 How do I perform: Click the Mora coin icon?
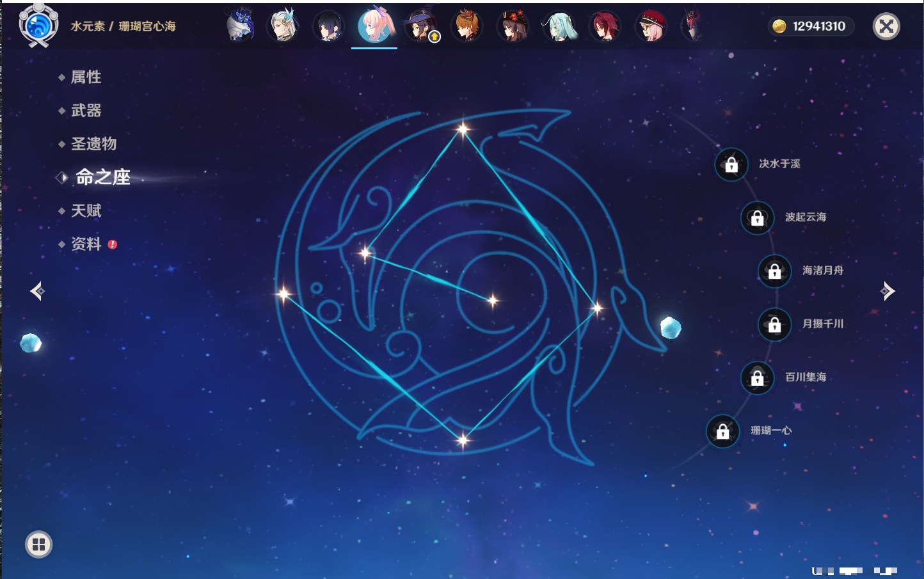point(779,26)
